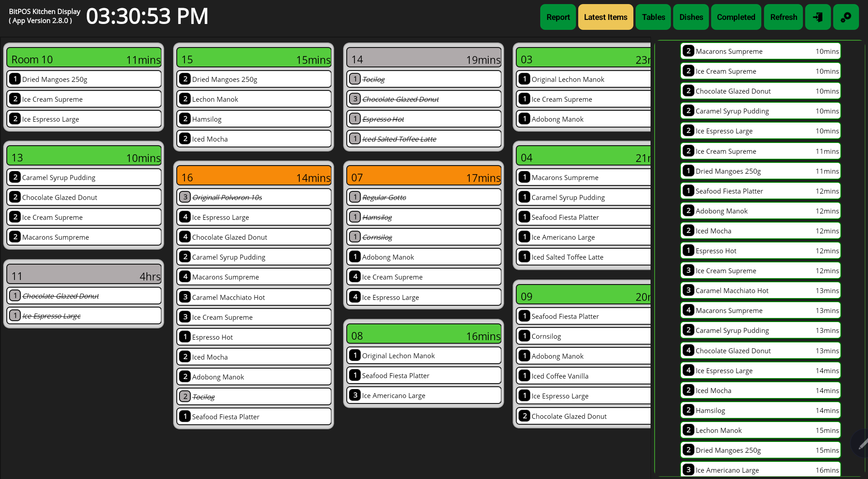Toggle the struck-out Tocilog in table 14
The height and width of the screenshot is (479, 868).
(424, 79)
